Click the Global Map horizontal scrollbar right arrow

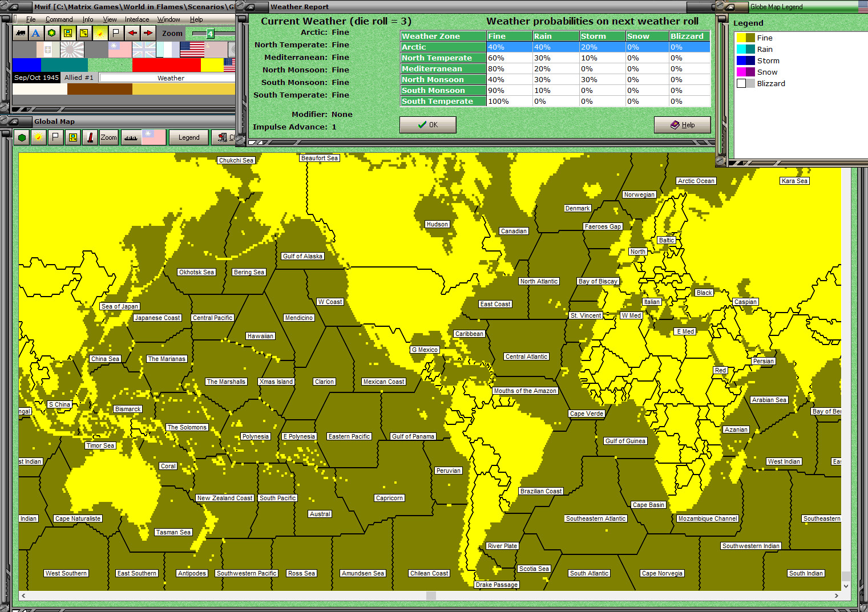(837, 595)
